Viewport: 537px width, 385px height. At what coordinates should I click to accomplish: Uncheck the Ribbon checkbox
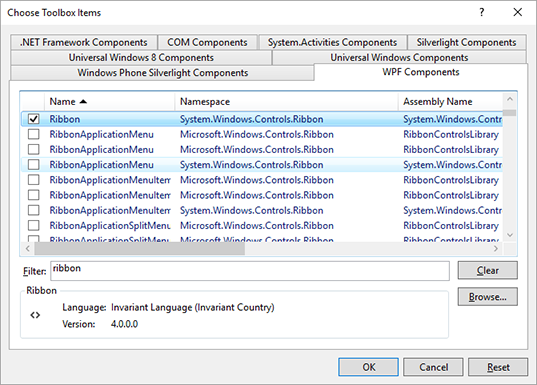click(x=34, y=119)
